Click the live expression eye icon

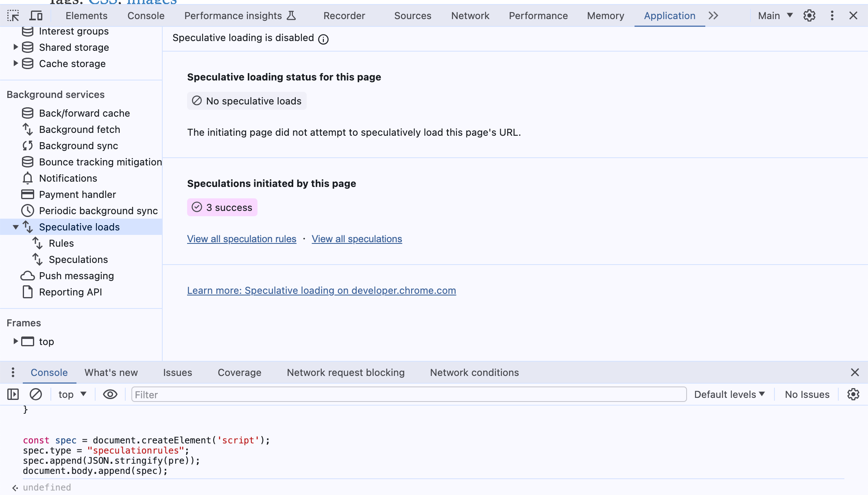110,394
